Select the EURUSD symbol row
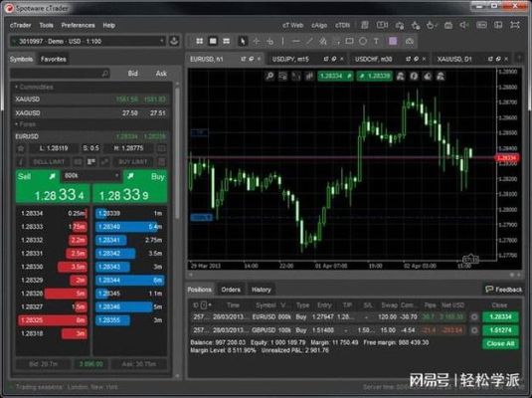This screenshot has width=532, height=398. pyautogui.click(x=90, y=136)
